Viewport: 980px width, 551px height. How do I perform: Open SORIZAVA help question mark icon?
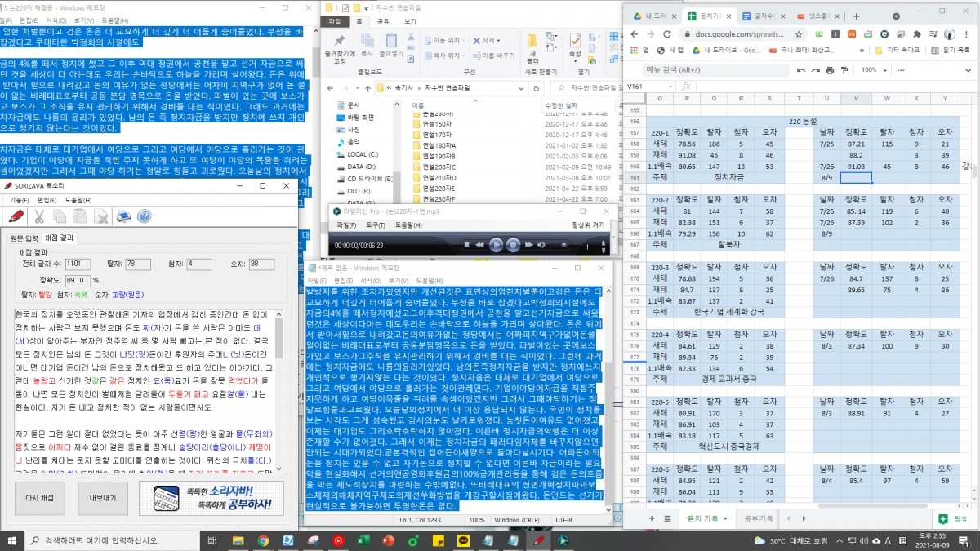click(x=145, y=216)
